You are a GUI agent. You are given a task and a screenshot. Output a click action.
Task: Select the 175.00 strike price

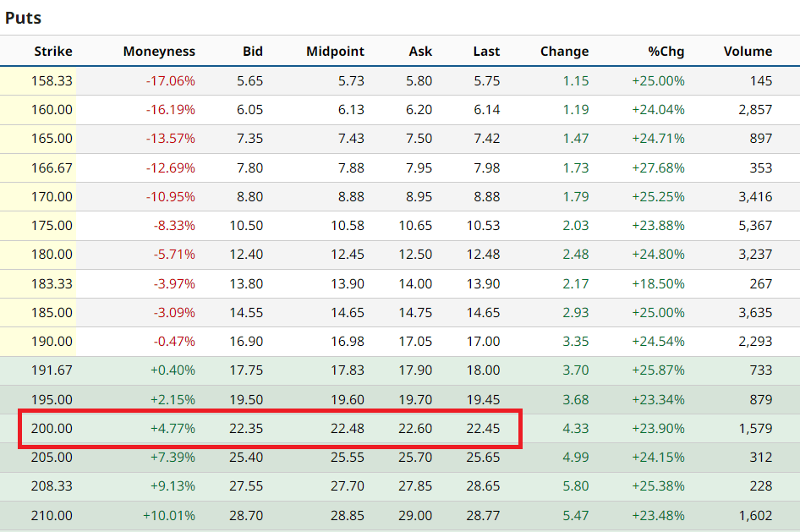coord(52,226)
